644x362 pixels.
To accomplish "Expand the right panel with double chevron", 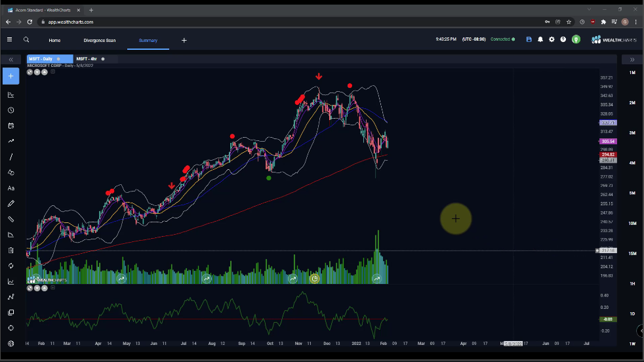I will click(632, 60).
